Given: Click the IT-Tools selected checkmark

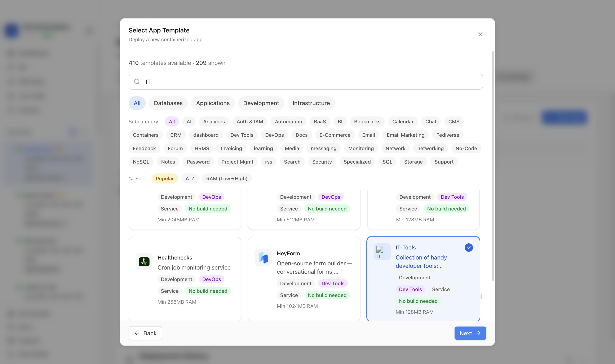Looking at the screenshot, I should [x=469, y=248].
